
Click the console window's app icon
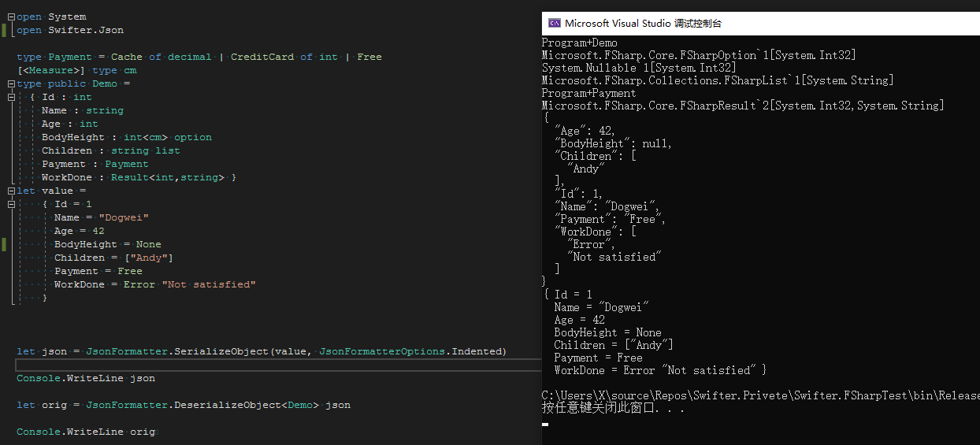coord(555,24)
